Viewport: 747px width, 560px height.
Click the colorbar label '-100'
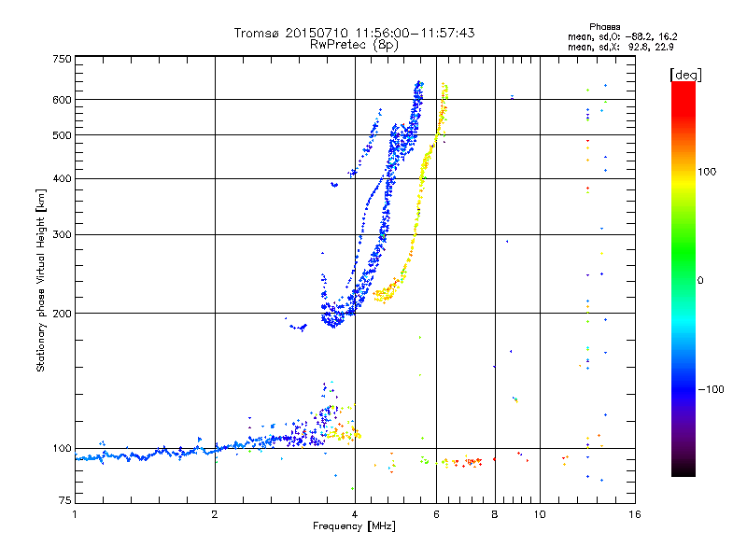[x=711, y=389]
